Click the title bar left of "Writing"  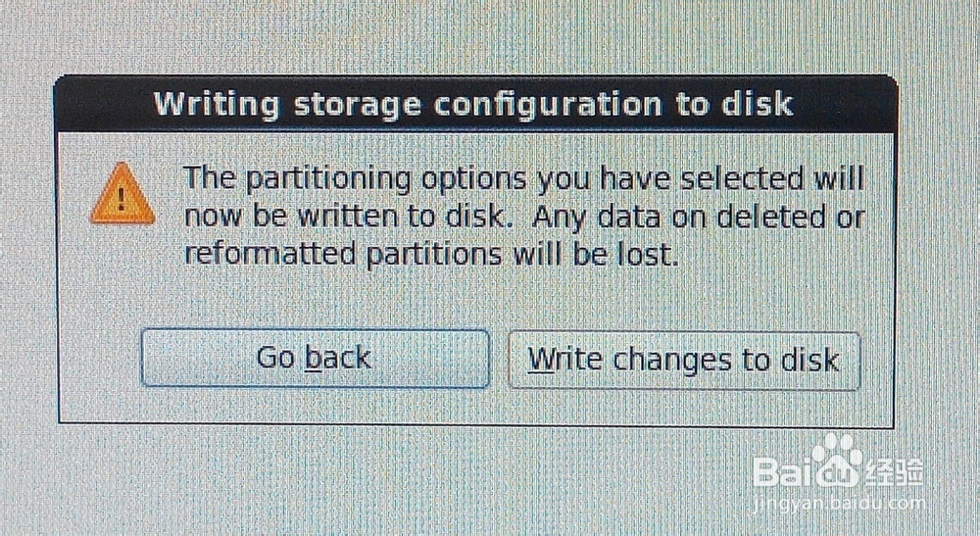coord(103,104)
